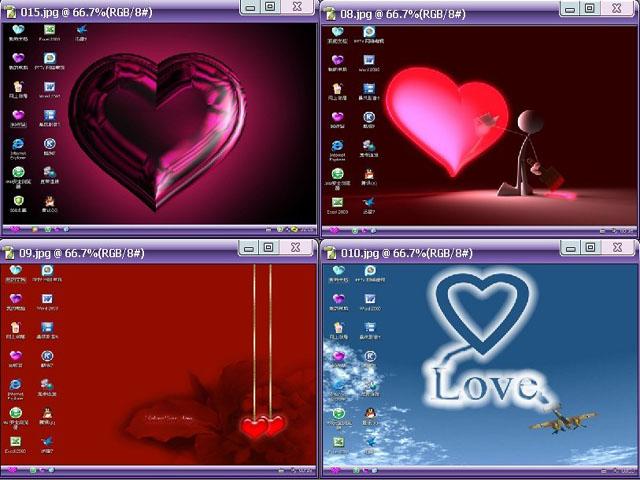Maximize the 015.jpg document window
This screenshot has width=640, height=480.
(x=270, y=7)
